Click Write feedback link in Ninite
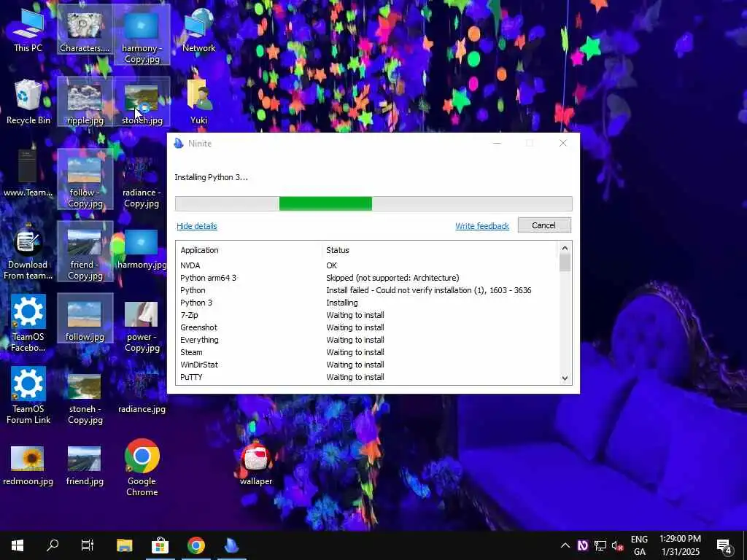Viewport: 747px width, 560px height. coord(482,226)
